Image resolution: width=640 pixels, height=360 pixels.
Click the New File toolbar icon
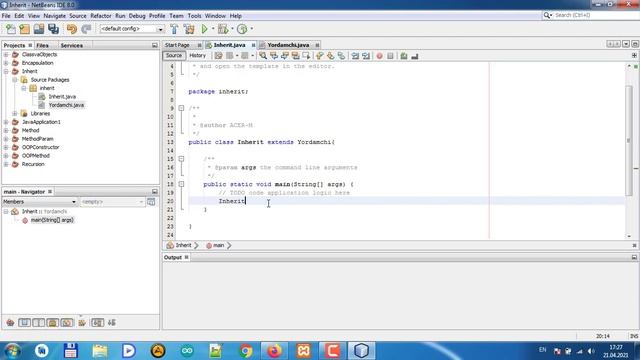tap(11, 29)
